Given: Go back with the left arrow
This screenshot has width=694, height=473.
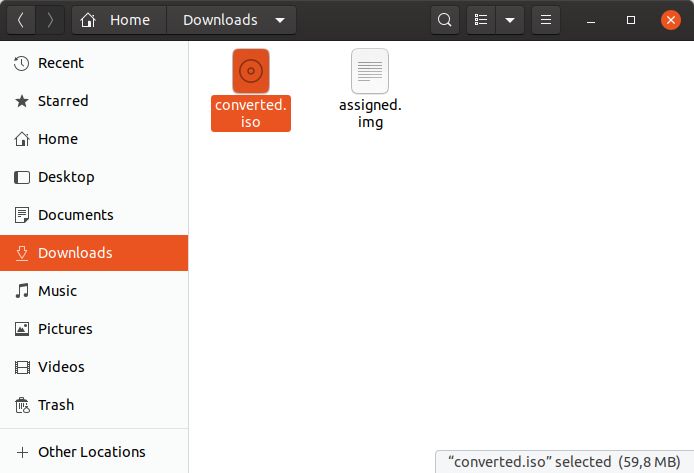Looking at the screenshot, I should (21, 20).
